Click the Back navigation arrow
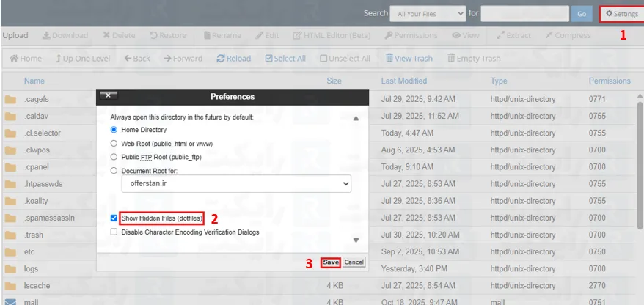Screen dimensions: 644x305 tap(137, 59)
